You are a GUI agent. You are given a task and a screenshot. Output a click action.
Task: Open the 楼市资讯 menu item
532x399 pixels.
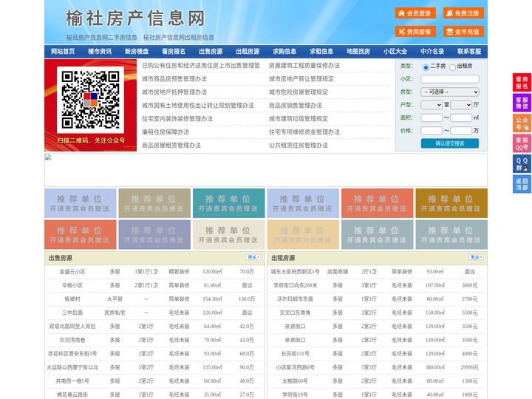(100, 52)
